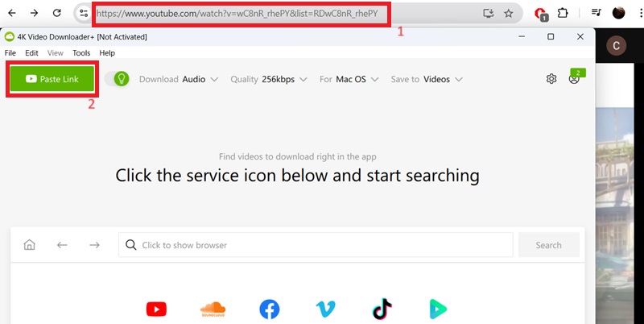Toggle the Smart Mode lightbulb switch
The image size is (644, 324).
tap(118, 79)
